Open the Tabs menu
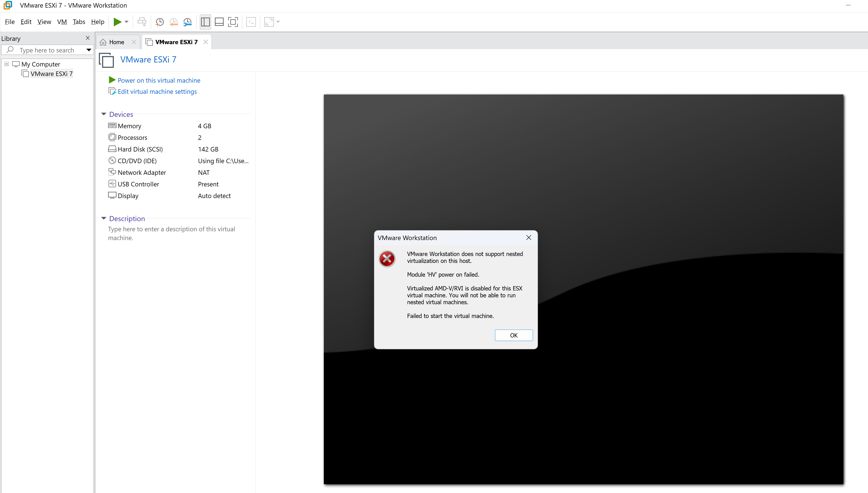868x493 pixels. click(79, 22)
